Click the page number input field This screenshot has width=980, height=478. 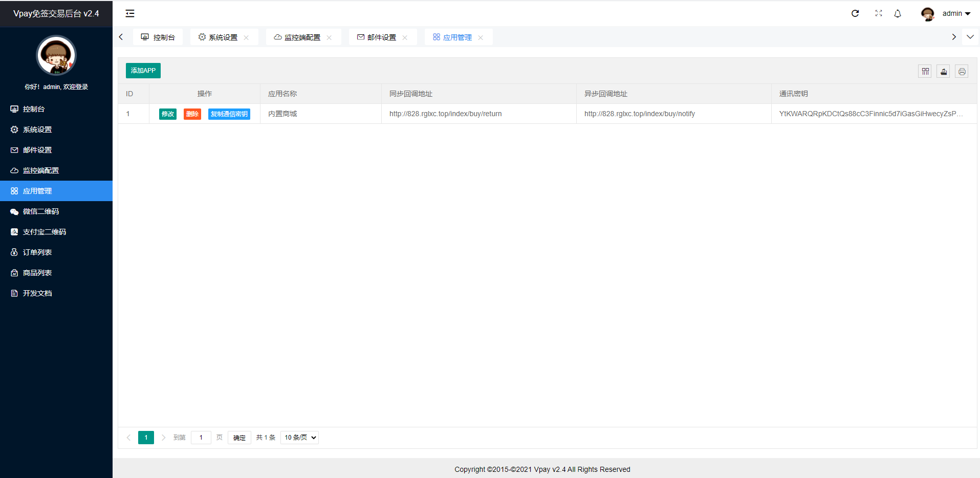pyautogui.click(x=201, y=438)
